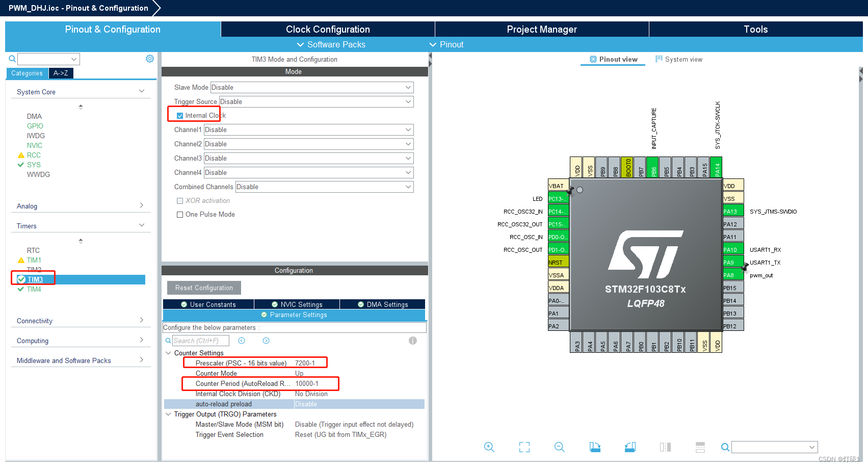
Task: Click the PB6 INPUT_CAPTURE pin
Action: coord(653,167)
